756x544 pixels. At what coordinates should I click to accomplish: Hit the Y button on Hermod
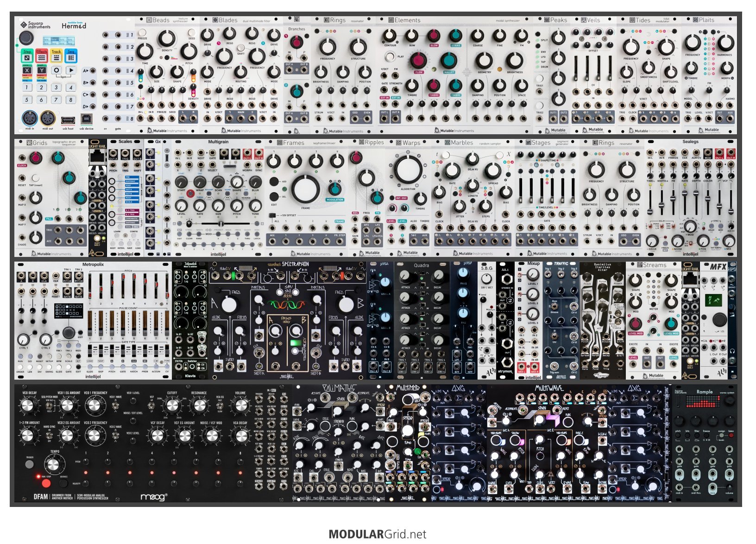(x=42, y=70)
